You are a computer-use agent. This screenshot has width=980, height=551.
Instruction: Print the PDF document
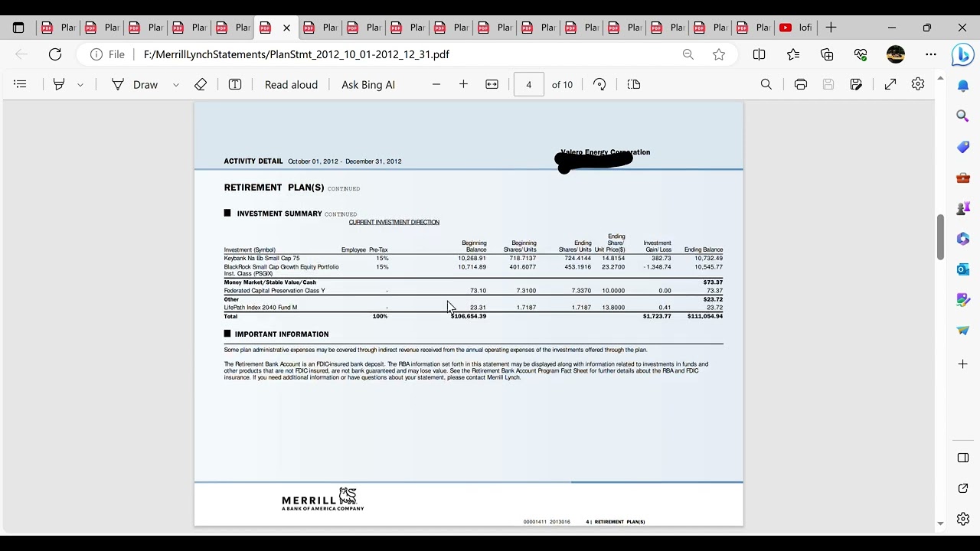[801, 84]
